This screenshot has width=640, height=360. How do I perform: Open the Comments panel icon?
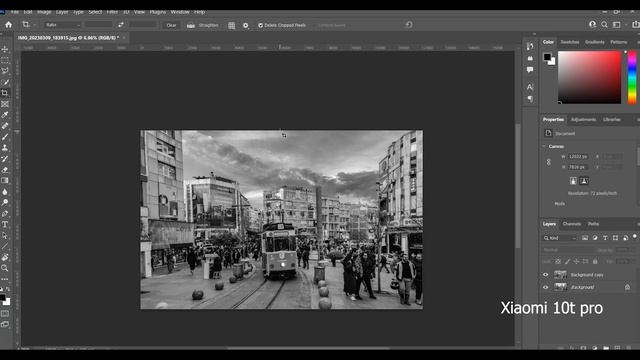530,70
